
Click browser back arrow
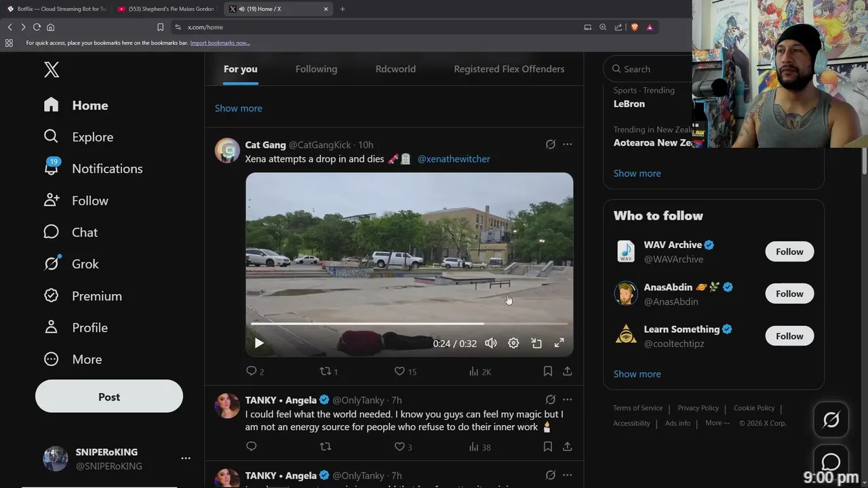(x=10, y=27)
